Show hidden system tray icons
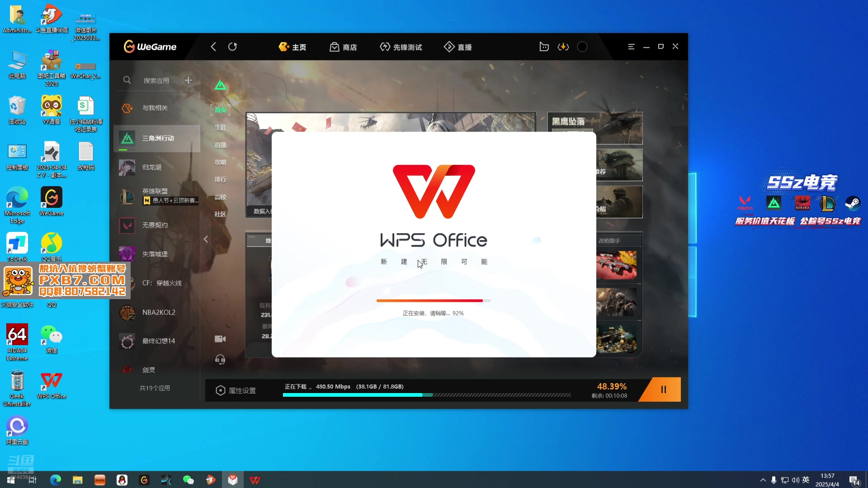This screenshot has height=488, width=868. (763, 480)
